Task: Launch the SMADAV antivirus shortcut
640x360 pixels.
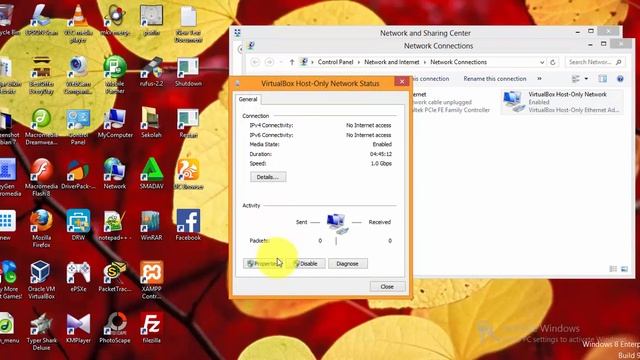Action: coord(151,175)
